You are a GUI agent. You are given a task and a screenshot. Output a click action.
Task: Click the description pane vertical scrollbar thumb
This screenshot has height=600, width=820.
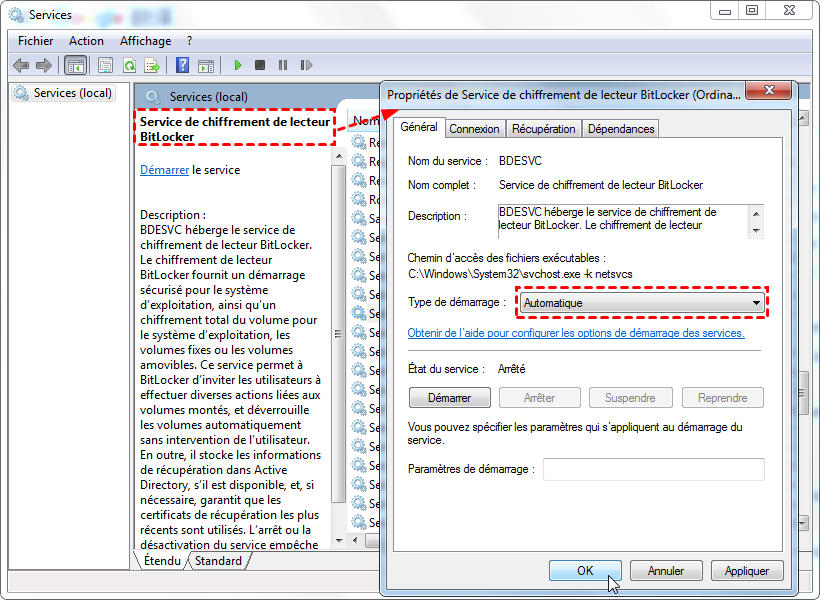click(339, 334)
